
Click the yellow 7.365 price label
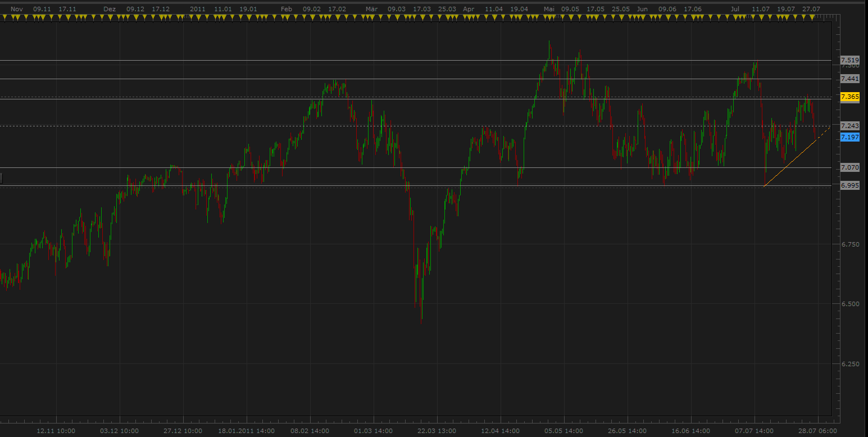click(x=849, y=97)
